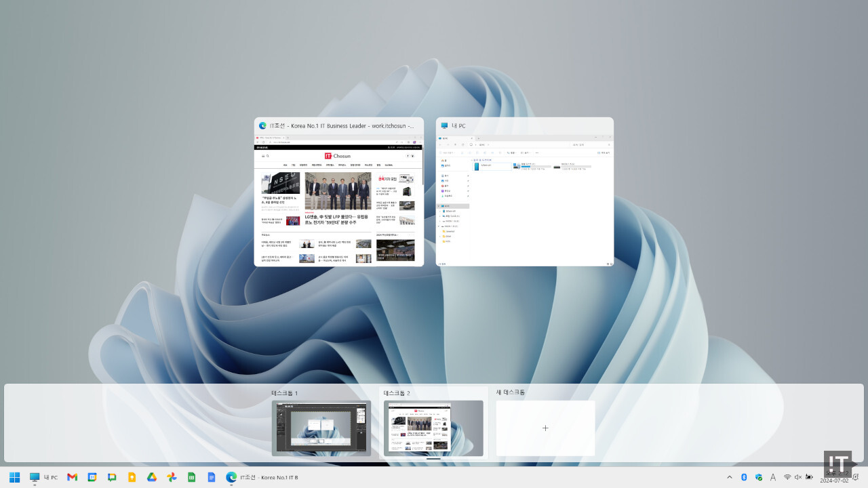
Task: Show hidden tray icons chevron
Action: (x=730, y=477)
